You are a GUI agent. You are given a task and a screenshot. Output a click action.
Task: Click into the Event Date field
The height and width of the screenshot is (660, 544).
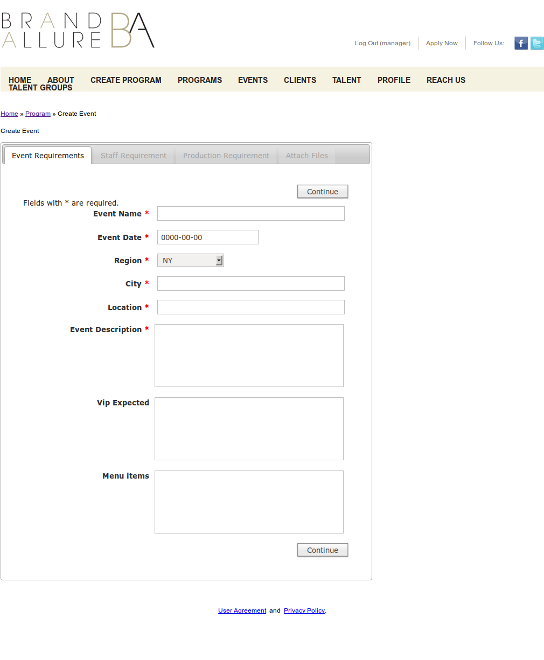(208, 237)
